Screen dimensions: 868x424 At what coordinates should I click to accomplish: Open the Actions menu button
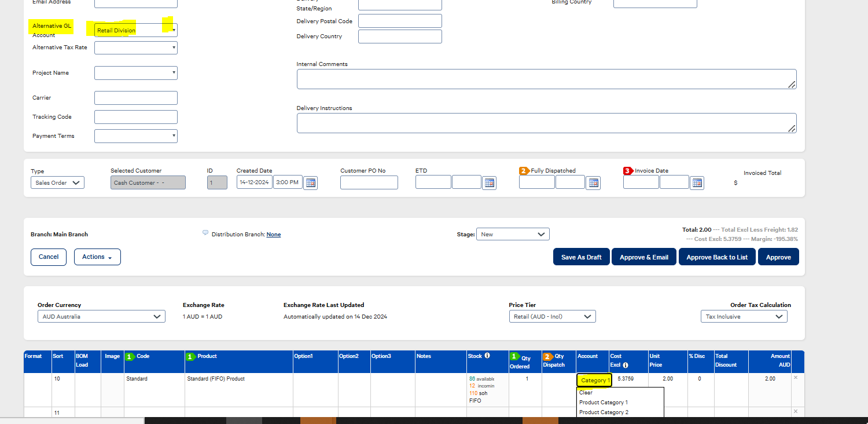click(x=97, y=257)
